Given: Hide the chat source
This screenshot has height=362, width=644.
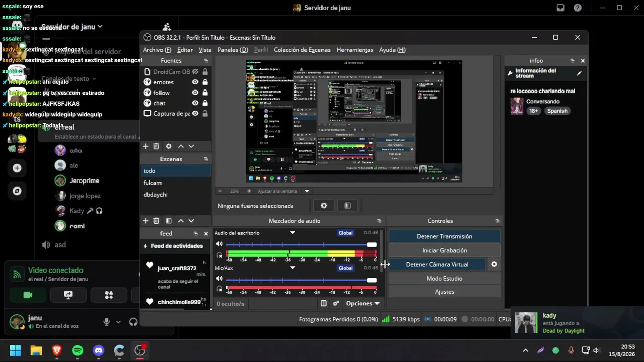Looking at the screenshot, I should coord(195,103).
